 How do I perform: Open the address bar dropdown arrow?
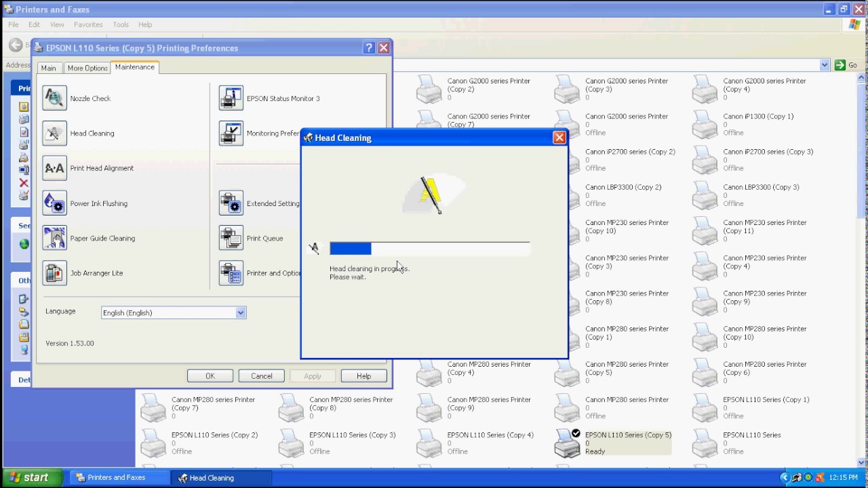[x=825, y=65]
